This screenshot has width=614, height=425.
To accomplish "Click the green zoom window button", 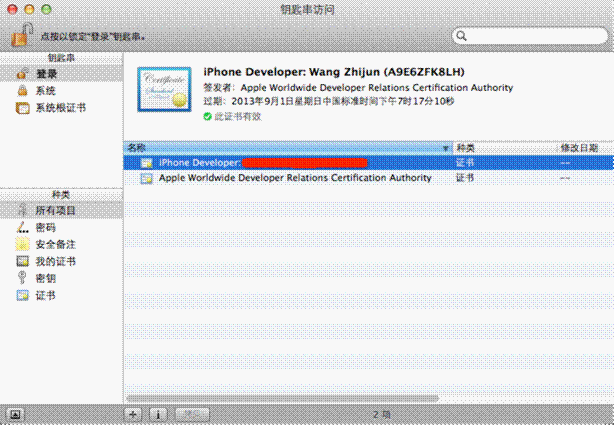I will coord(47,9).
